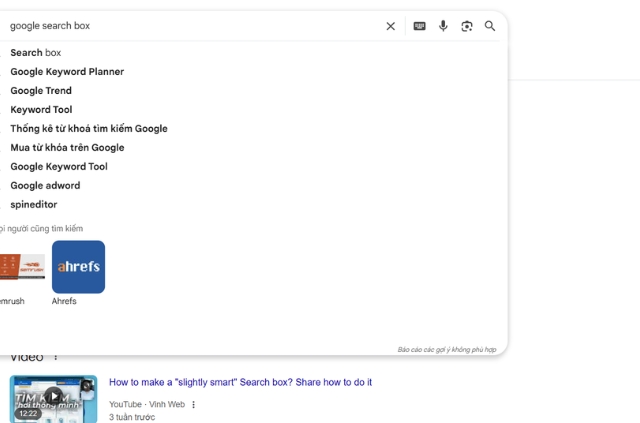
Task: Pick the "Google Trend" suggestion
Action: tap(41, 91)
